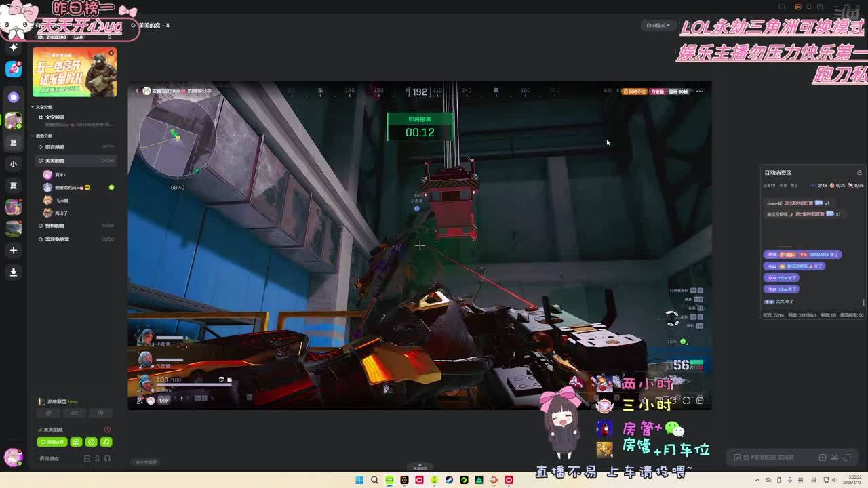Open the Windows Start menu
The width and height of the screenshot is (868, 488).
tap(359, 480)
